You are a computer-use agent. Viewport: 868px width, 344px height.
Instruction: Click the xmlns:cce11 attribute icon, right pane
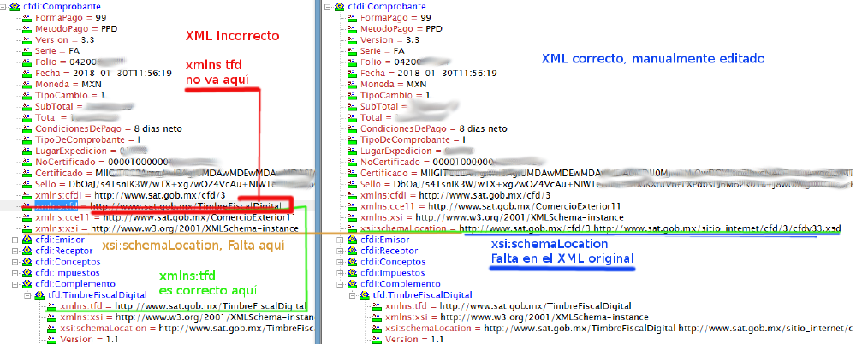[352, 206]
